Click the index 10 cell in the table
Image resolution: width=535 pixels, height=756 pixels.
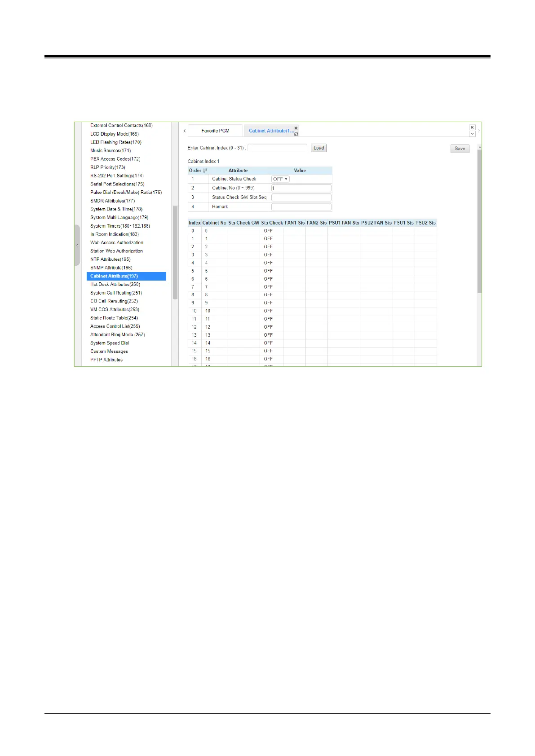click(x=194, y=311)
